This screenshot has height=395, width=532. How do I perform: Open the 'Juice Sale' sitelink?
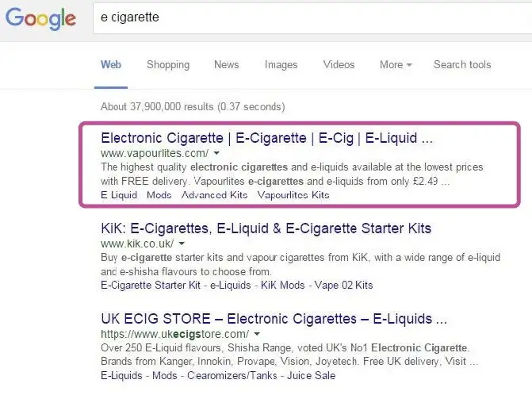(x=311, y=376)
